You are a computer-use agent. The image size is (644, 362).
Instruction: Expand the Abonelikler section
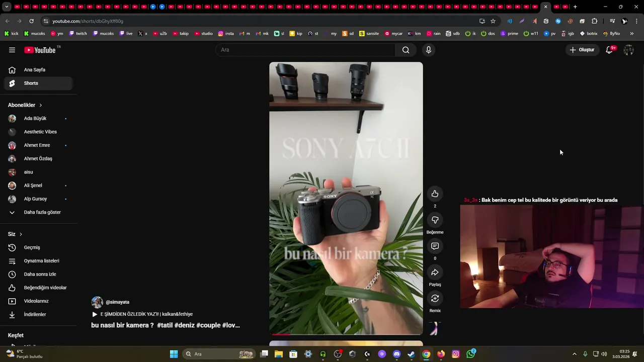click(25, 105)
